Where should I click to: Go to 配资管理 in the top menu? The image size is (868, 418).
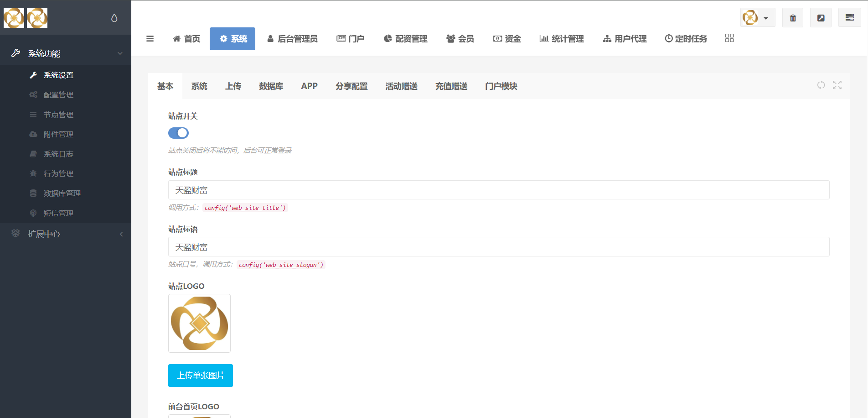pyautogui.click(x=406, y=39)
